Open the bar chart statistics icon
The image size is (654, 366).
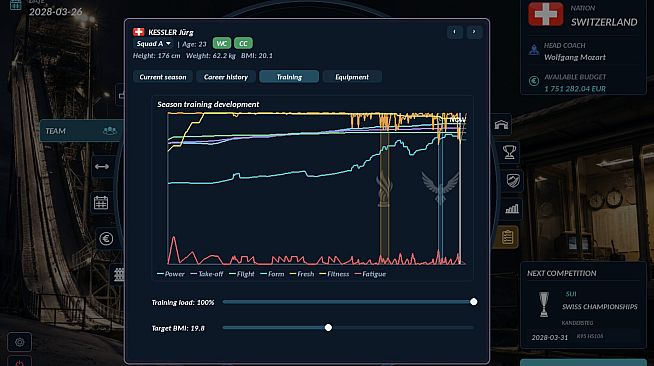[x=512, y=209]
